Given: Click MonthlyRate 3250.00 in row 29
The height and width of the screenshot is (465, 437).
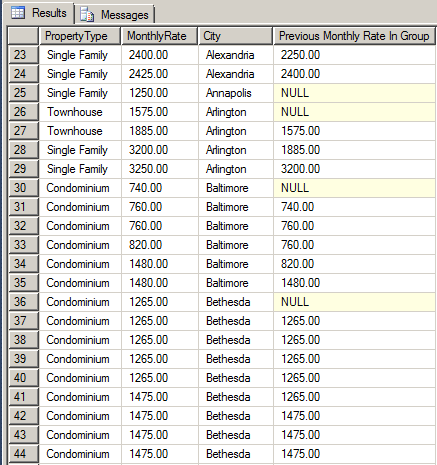Looking at the screenshot, I should [160, 169].
